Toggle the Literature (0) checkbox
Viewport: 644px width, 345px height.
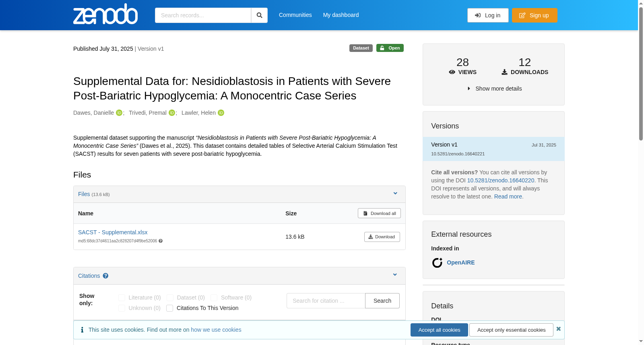(122, 298)
